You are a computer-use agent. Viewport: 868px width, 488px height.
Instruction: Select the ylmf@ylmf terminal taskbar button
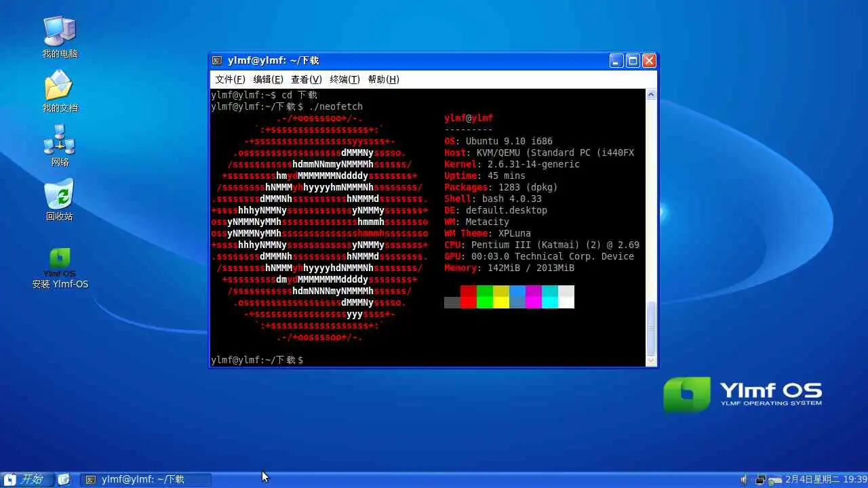click(145, 479)
